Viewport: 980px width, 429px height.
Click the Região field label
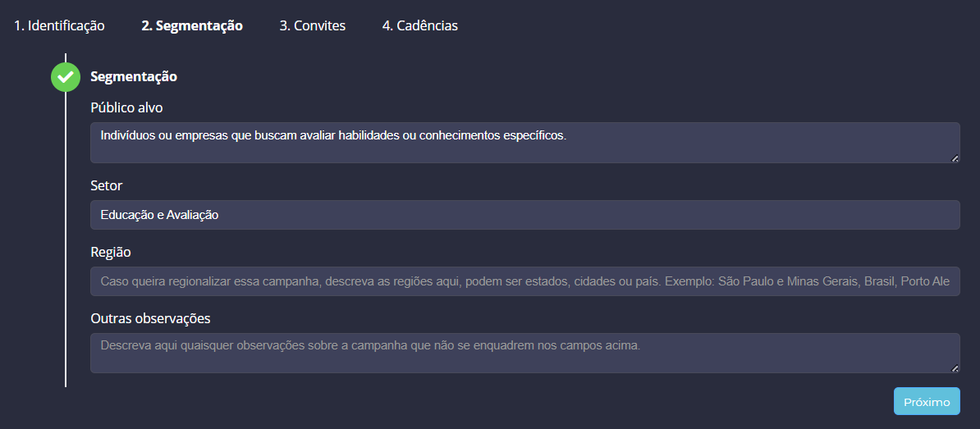tap(111, 253)
